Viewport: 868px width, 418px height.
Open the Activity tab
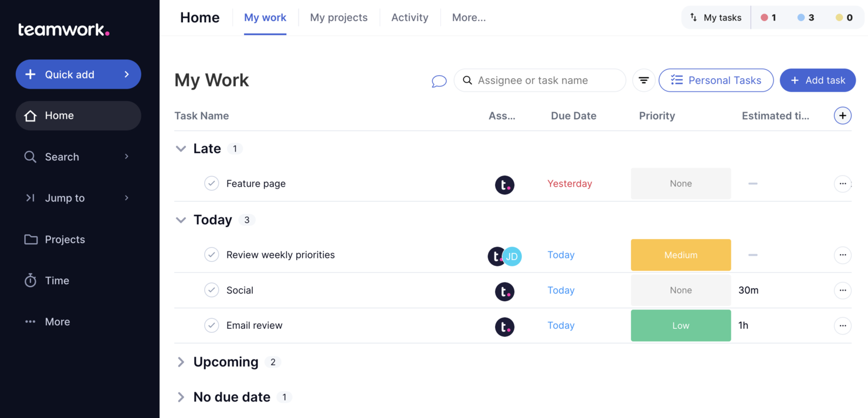point(409,17)
